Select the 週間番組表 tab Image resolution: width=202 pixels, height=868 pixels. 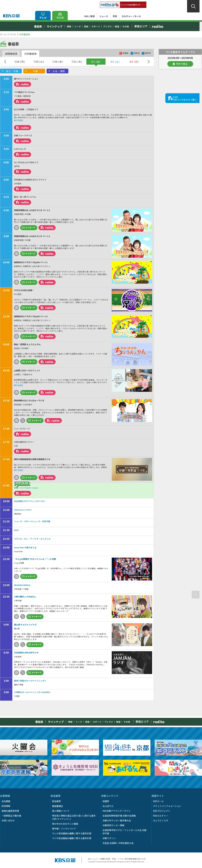click(x=11, y=54)
